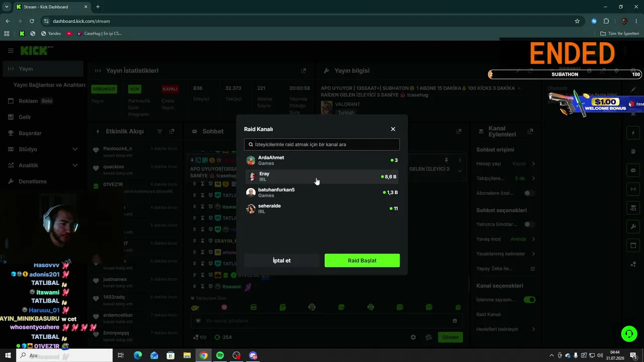Open the Reklam sidebar item
Screen dimensions: 644x362
[x=43, y=101]
